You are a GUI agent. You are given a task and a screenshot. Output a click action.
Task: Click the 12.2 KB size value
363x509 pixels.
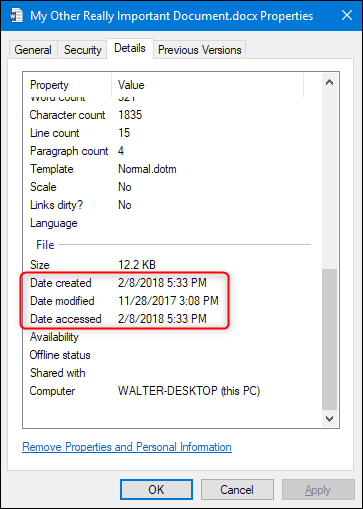pos(137,265)
